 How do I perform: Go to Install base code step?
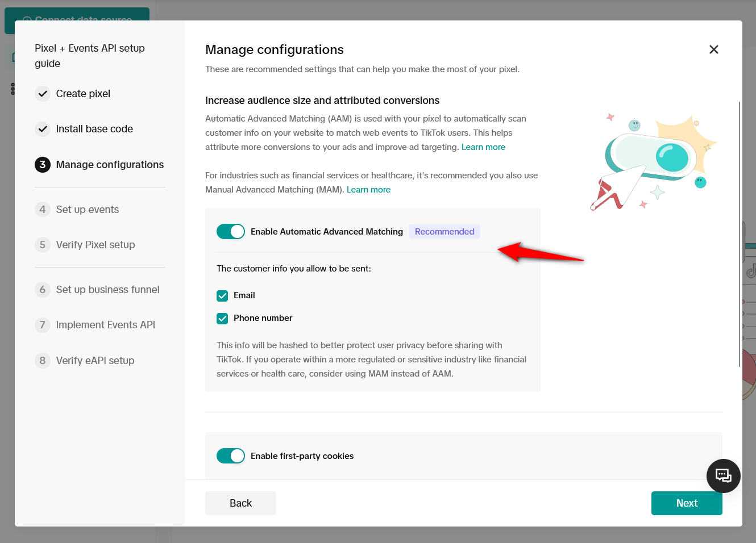pos(94,129)
